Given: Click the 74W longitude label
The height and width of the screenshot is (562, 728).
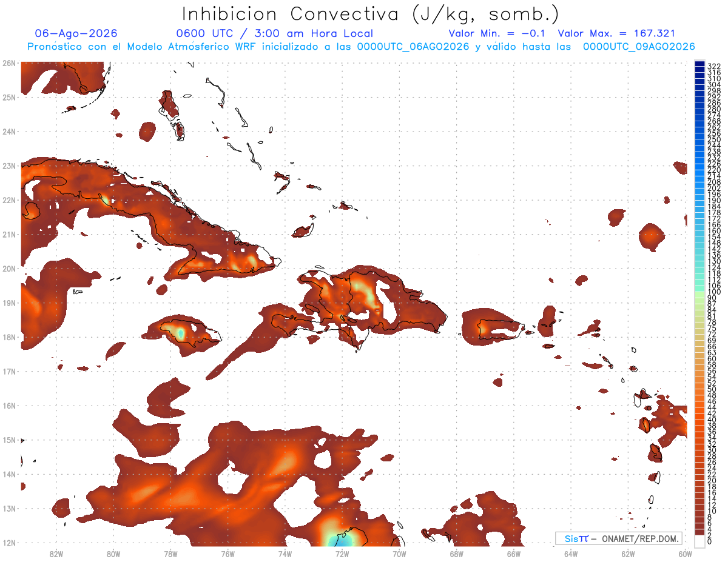Looking at the screenshot, I should [285, 554].
